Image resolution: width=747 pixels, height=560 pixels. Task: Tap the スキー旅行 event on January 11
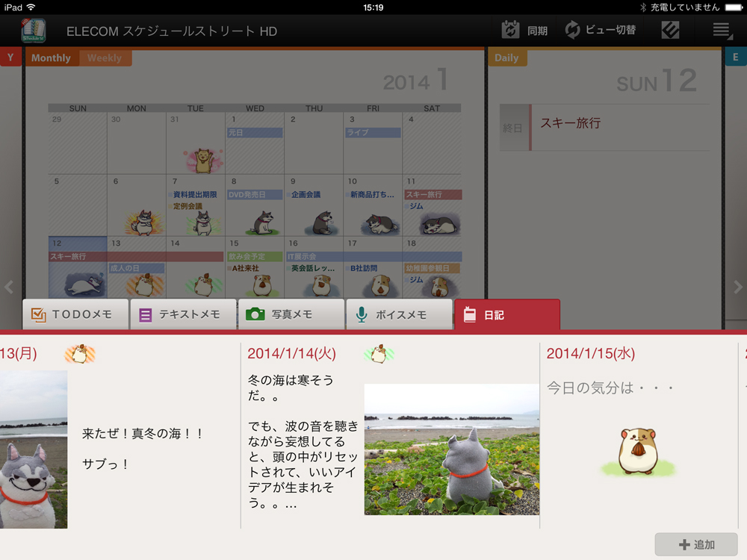(x=433, y=195)
